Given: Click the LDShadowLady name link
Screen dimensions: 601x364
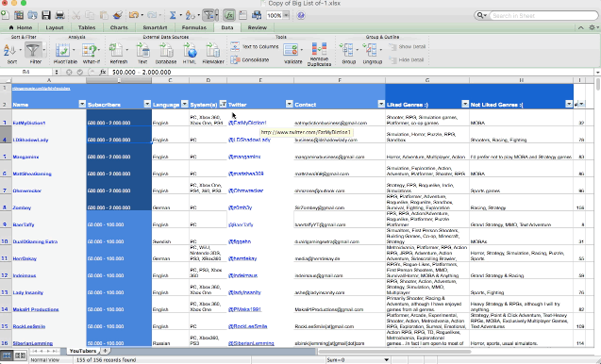Looking at the screenshot, I should click(x=30, y=140).
